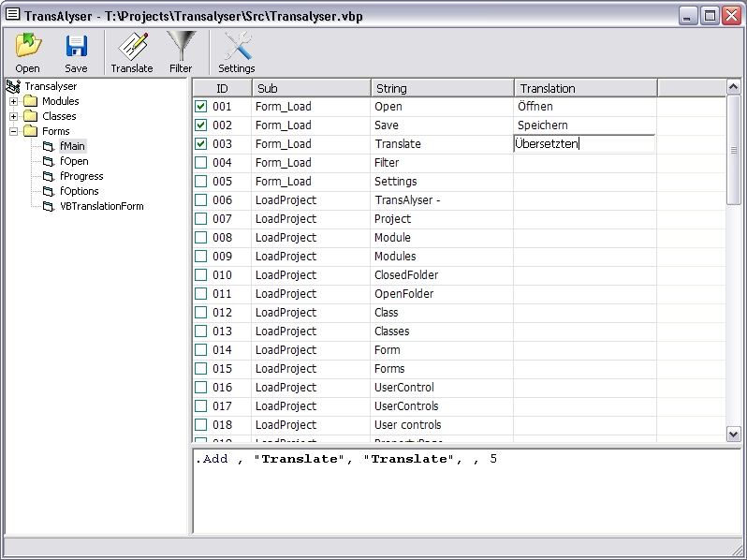Select the fOpen form icon in tree
The width and height of the screenshot is (747, 560).
pyautogui.click(x=49, y=161)
